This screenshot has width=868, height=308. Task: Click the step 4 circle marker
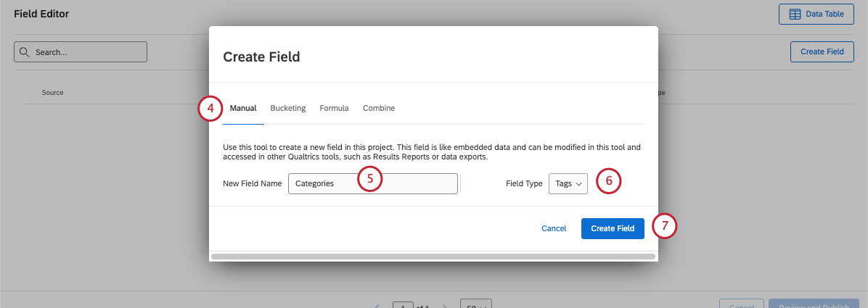coord(210,109)
